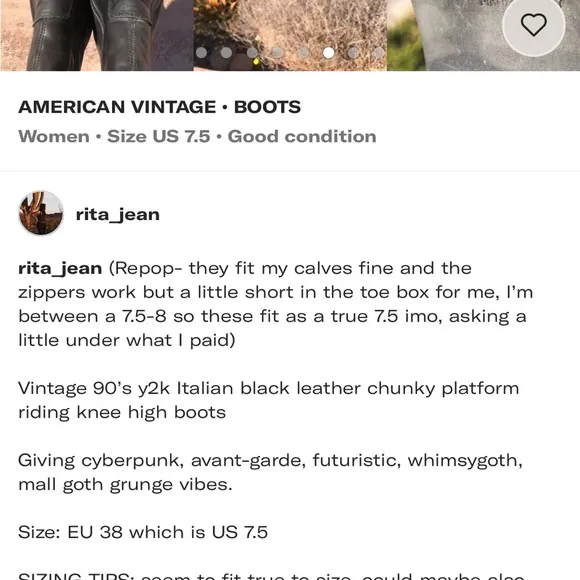Select the fifth photo carousel dot
580x580 pixels.
(303, 53)
